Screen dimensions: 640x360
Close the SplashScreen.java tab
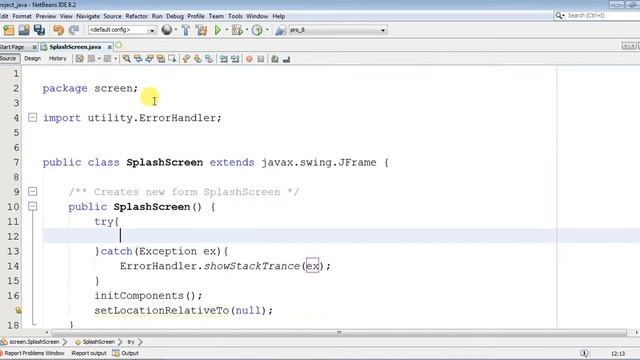click(109, 47)
